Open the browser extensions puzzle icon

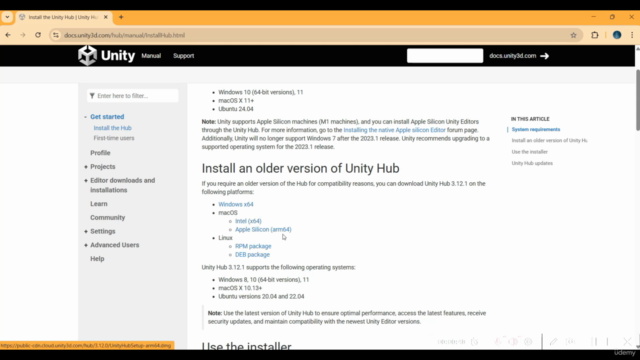coord(595,35)
